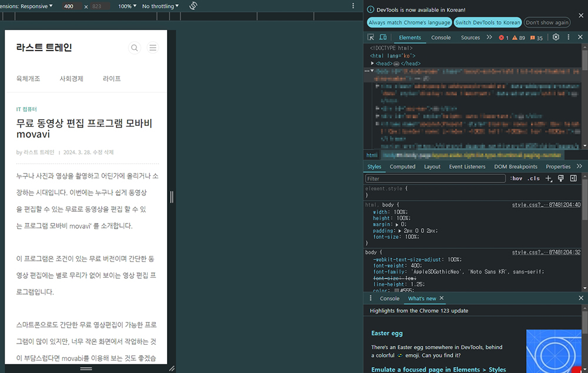Open the Easter egg article link
The image size is (588, 373).
[x=387, y=333]
